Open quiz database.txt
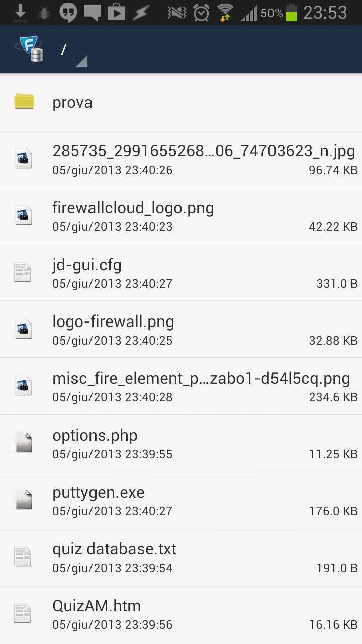 tap(181, 557)
